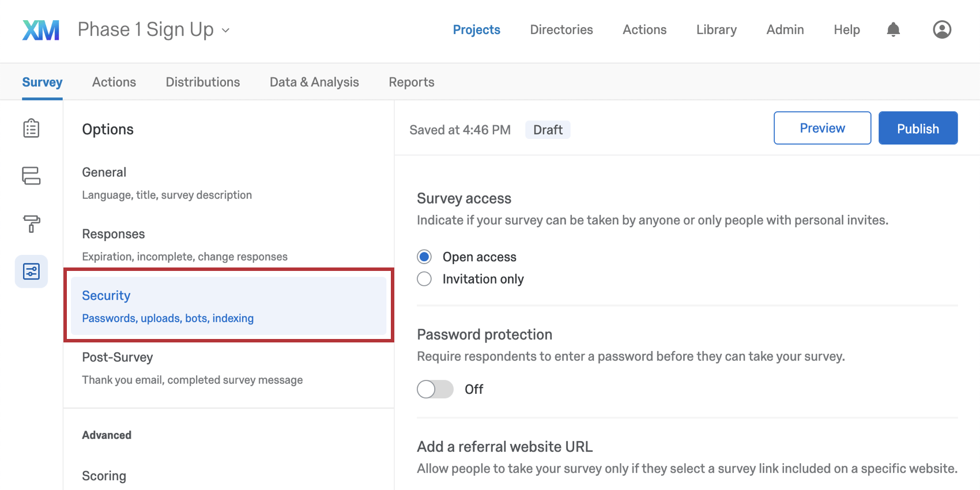Open Directories in top navigation
Viewport: 980px width, 490px height.
[561, 29]
